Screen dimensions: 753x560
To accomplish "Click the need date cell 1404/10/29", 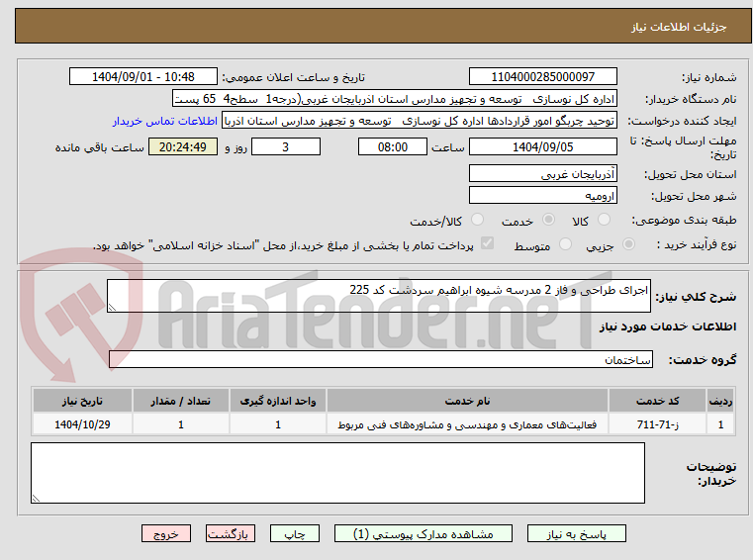I will click(82, 424).
